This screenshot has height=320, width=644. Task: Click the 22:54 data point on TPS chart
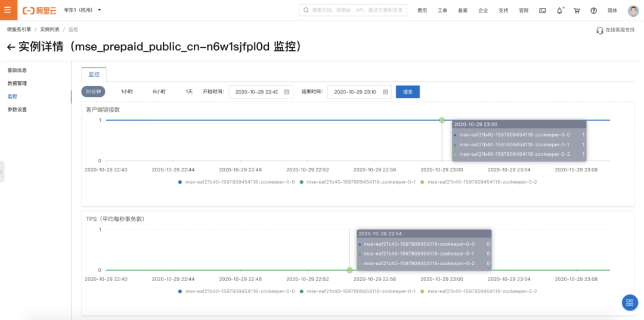[x=349, y=270]
